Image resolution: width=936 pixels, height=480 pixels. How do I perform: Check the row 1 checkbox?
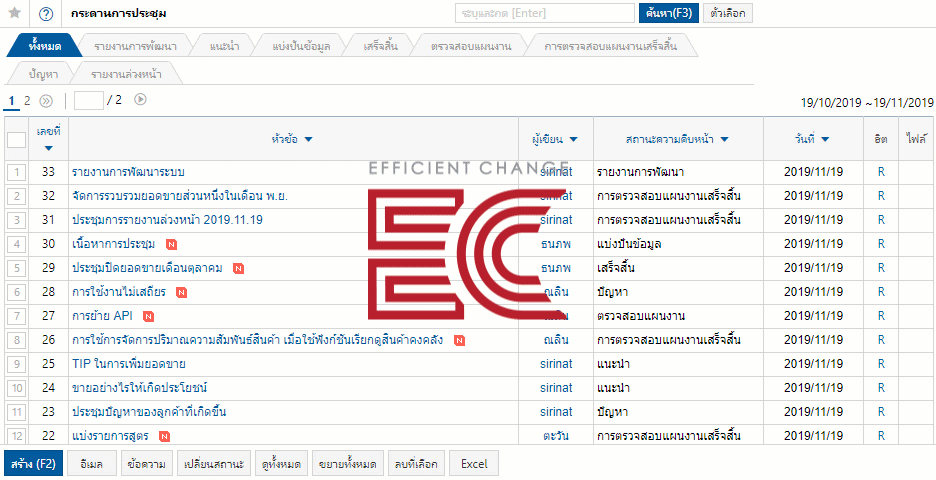coord(17,173)
